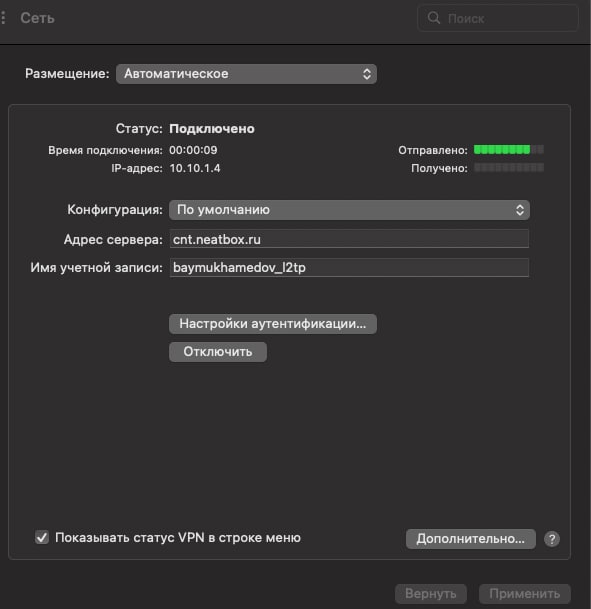
Task: Click the Подключено status text
Action: pyautogui.click(x=212, y=129)
